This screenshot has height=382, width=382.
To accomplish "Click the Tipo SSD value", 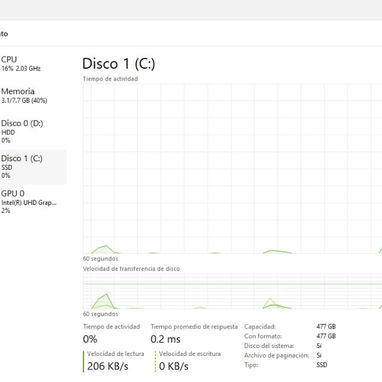I will coord(322,365).
